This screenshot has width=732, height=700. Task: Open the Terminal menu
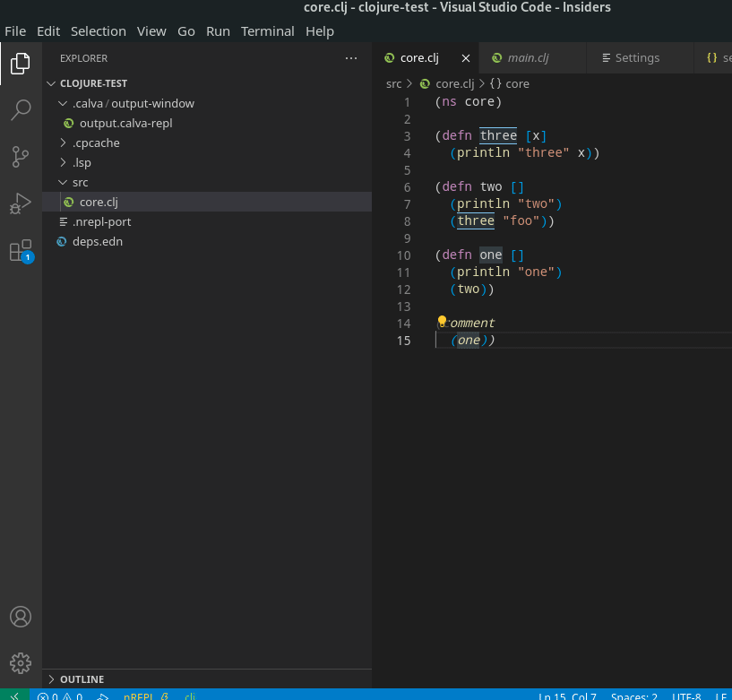tap(267, 30)
